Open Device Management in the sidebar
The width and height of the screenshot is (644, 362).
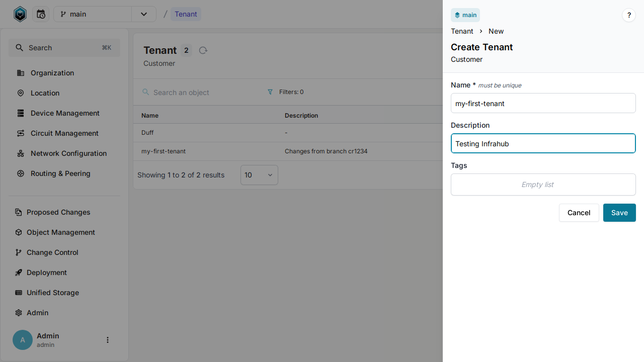(x=65, y=113)
